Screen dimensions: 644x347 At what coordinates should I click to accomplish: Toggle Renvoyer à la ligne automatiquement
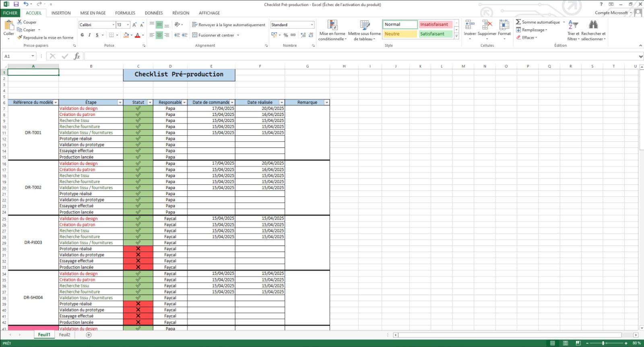(229, 25)
